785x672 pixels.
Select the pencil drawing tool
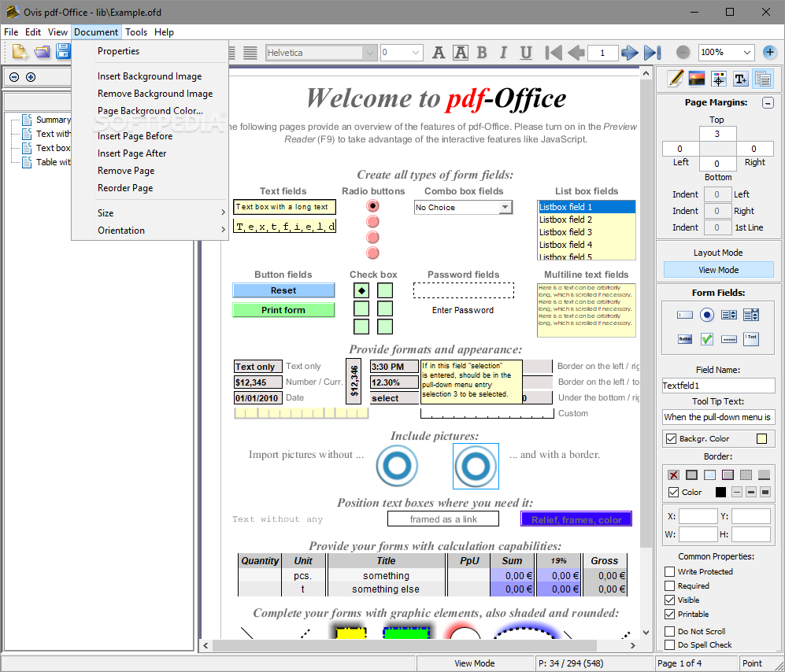coord(675,79)
